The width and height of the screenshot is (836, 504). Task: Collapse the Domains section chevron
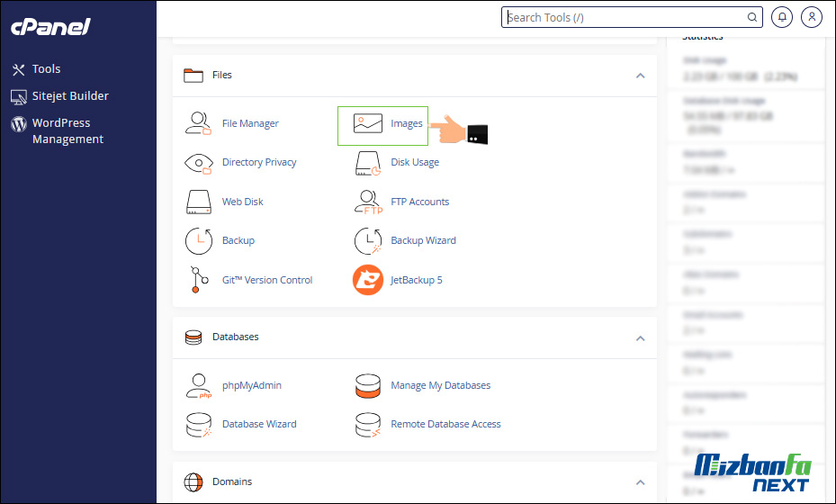click(641, 482)
